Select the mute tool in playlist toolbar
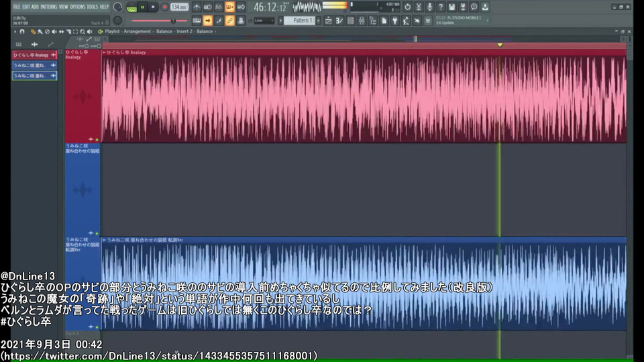 [54, 32]
